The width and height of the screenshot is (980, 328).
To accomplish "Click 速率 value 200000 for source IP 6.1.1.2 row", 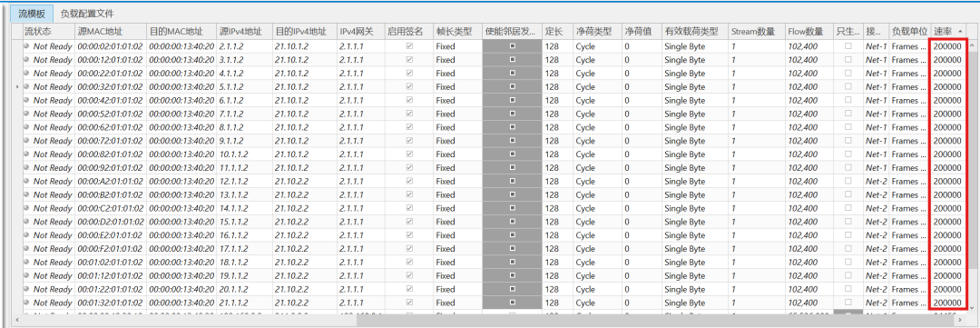I will 947,100.
